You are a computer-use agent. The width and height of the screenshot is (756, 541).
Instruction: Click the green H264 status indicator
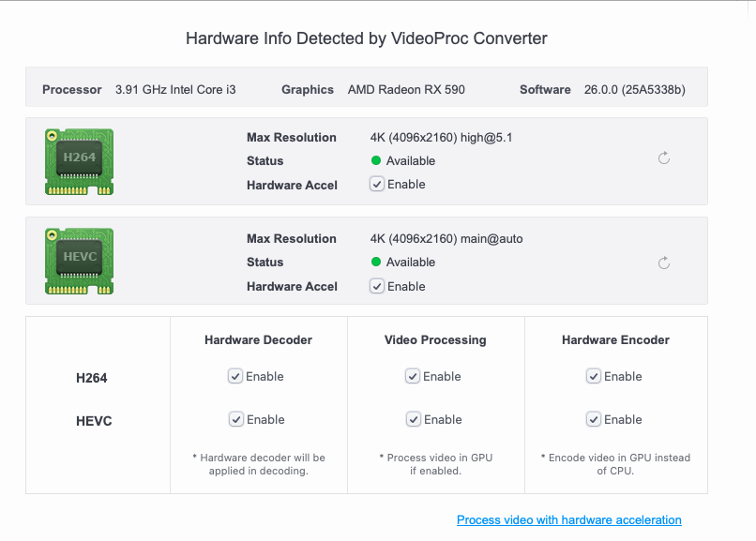pyautogui.click(x=376, y=161)
